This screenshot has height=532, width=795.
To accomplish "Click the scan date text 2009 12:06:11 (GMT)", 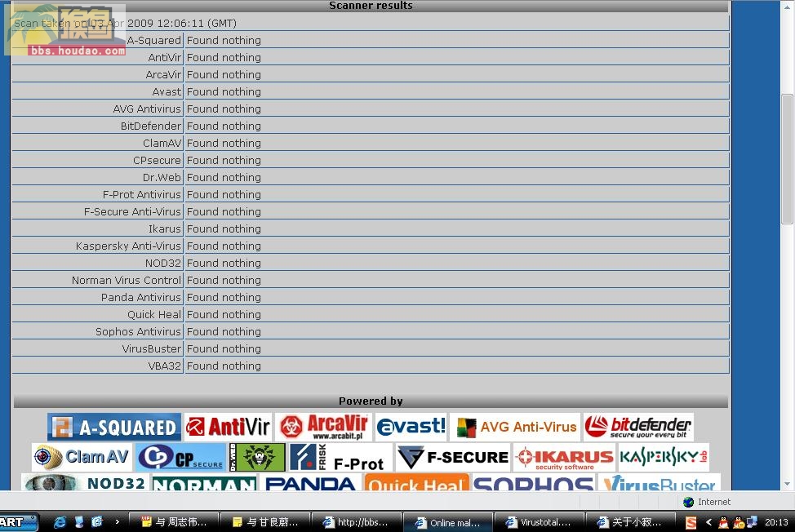I will point(181,24).
